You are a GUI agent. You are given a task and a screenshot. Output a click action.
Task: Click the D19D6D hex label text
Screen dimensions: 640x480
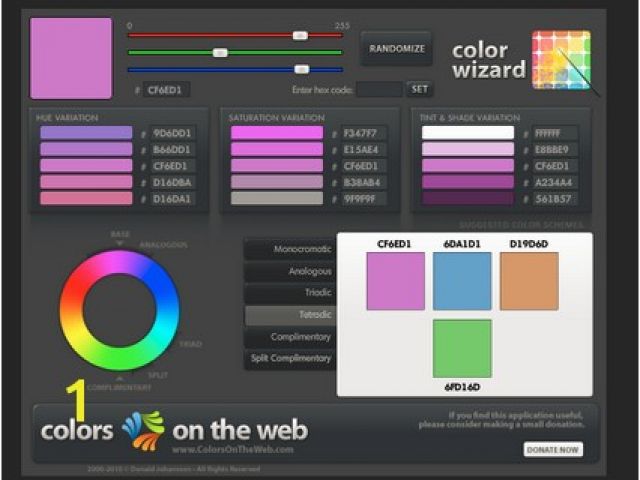[529, 244]
